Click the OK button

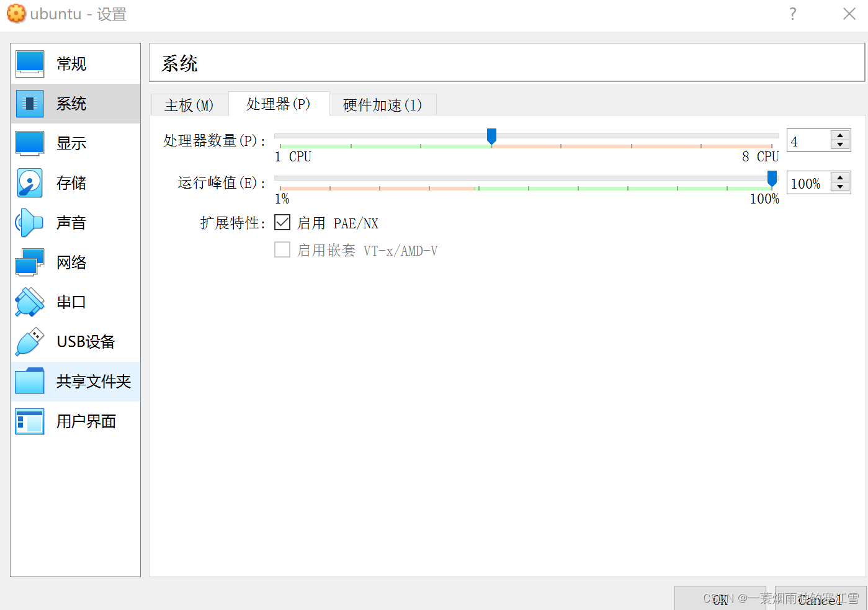point(720,599)
